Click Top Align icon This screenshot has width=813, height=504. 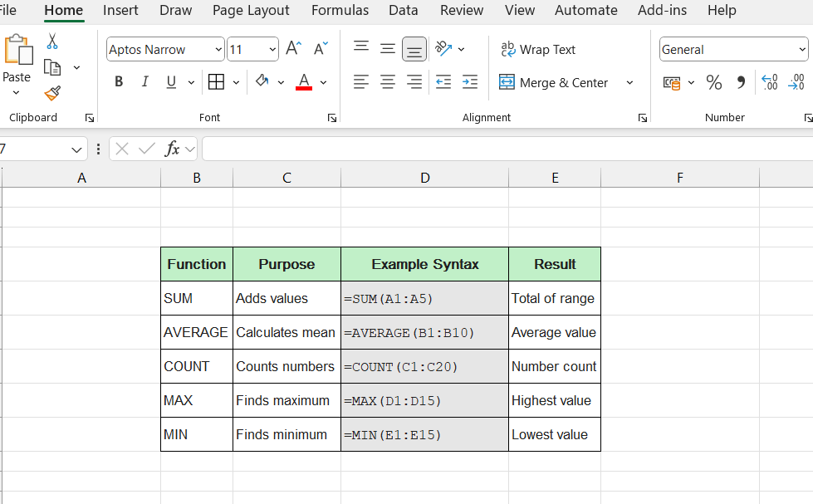point(361,48)
